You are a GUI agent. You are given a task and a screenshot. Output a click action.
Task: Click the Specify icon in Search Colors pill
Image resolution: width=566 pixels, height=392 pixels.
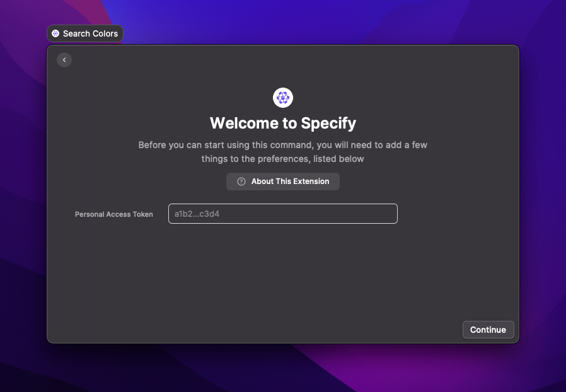tap(55, 33)
